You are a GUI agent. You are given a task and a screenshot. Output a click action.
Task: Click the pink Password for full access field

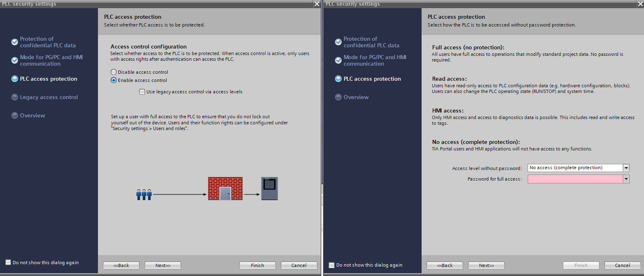click(x=575, y=179)
